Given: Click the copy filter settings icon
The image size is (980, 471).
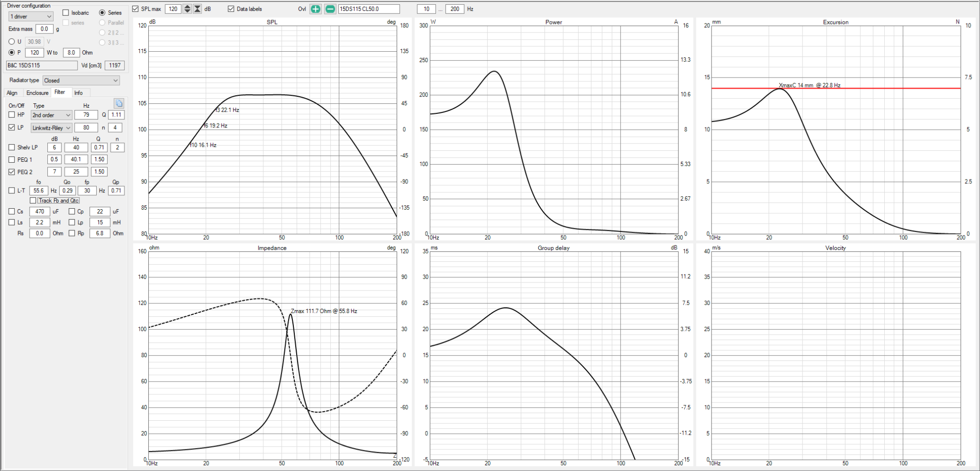Looking at the screenshot, I should tap(119, 103).
